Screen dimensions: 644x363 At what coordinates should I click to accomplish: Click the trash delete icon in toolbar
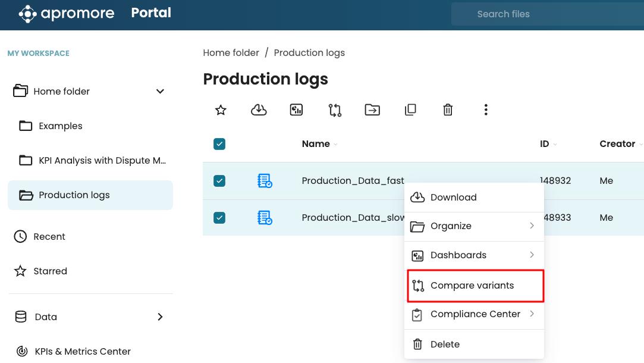coord(448,110)
